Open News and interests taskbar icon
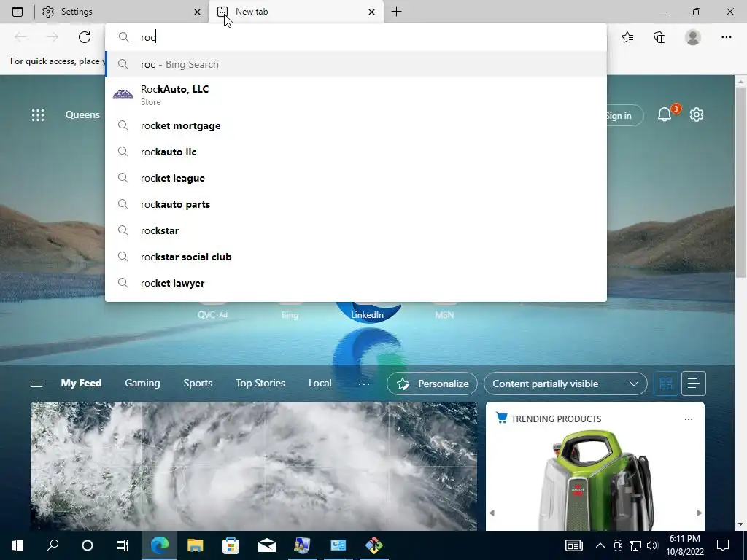 pos(573,545)
